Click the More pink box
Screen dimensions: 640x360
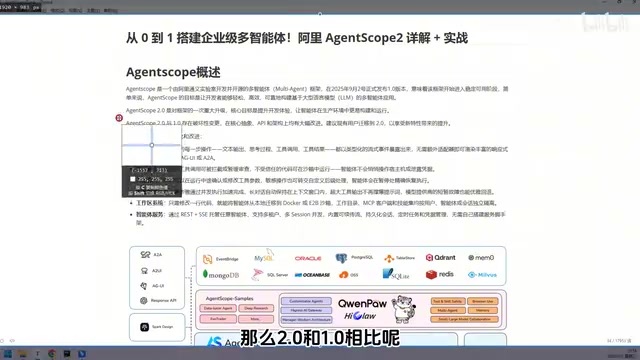pos(256,319)
